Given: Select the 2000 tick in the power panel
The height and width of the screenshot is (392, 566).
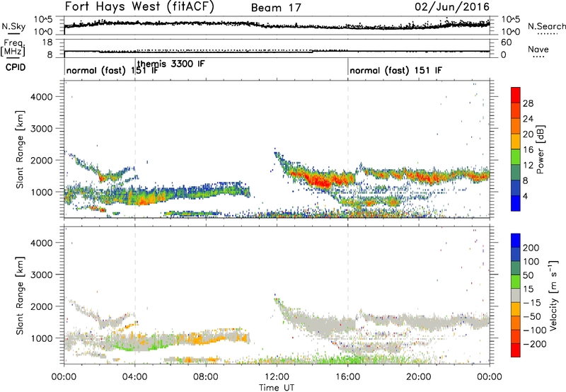Looking at the screenshot, I should click(42, 160).
